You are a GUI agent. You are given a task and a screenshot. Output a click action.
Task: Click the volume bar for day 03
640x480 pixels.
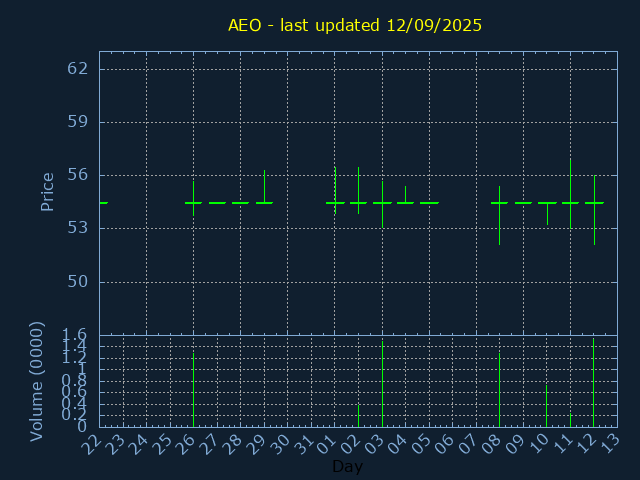(382, 384)
